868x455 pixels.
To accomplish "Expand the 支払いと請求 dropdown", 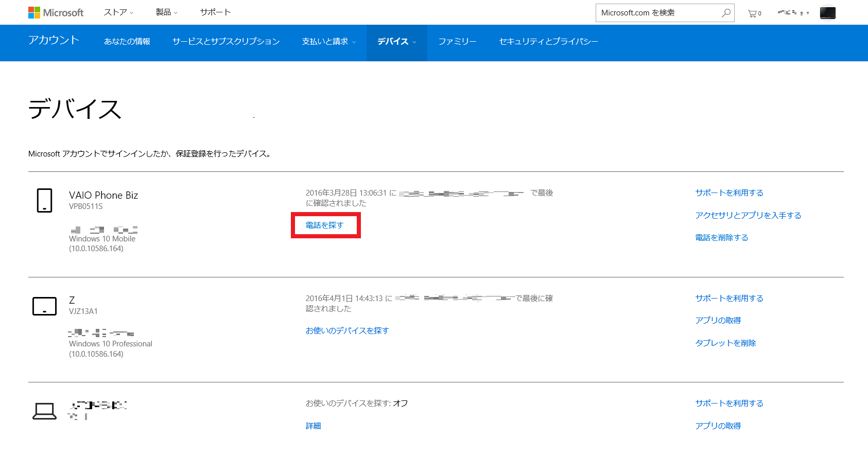I will [329, 42].
